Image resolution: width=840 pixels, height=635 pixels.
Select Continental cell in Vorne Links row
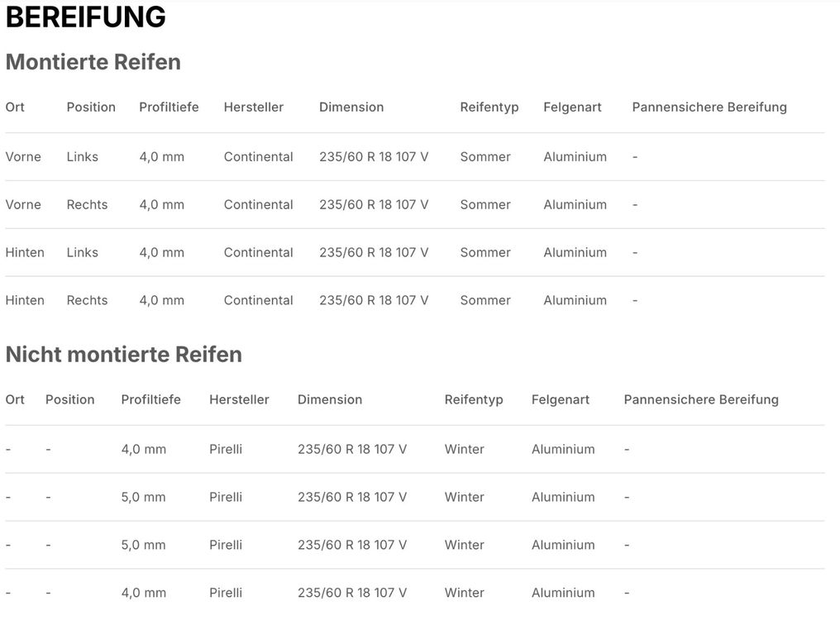click(258, 157)
